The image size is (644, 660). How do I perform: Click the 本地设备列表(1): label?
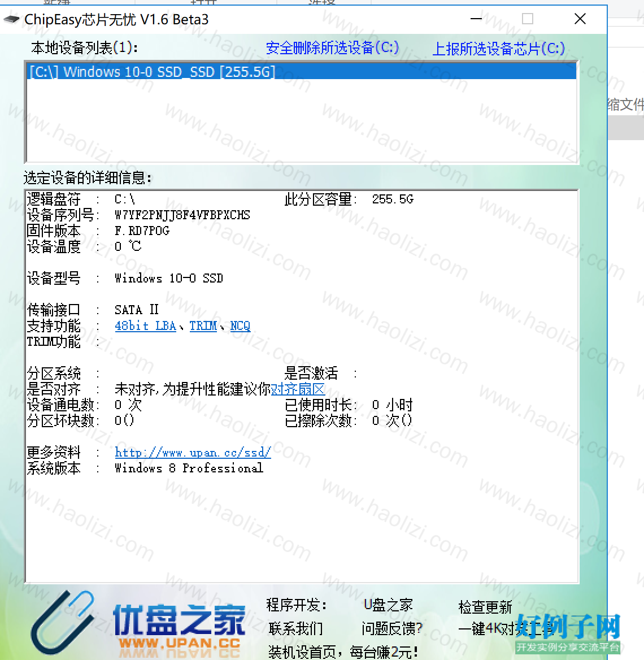tap(84, 48)
